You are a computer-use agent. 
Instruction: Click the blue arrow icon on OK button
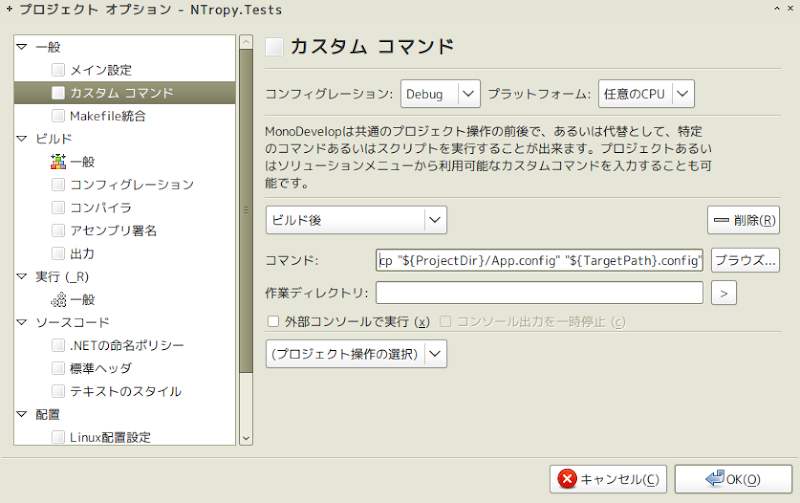click(x=715, y=479)
